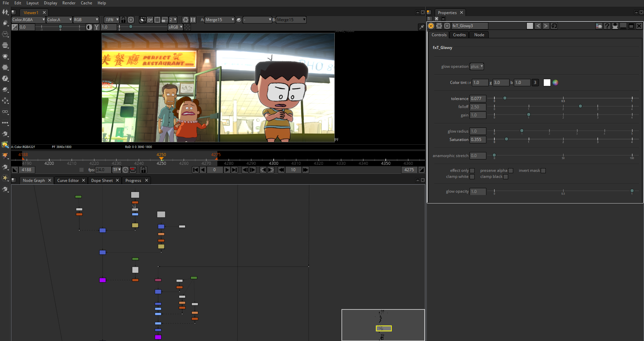Click the clear viewer cache recycle icon

pos(185,20)
